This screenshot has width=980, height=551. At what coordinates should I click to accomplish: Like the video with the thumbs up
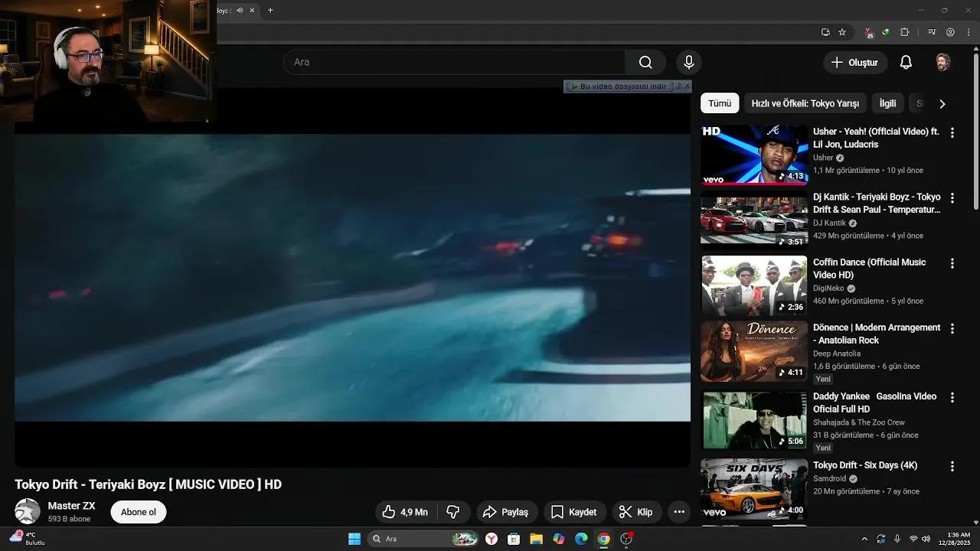(x=390, y=511)
